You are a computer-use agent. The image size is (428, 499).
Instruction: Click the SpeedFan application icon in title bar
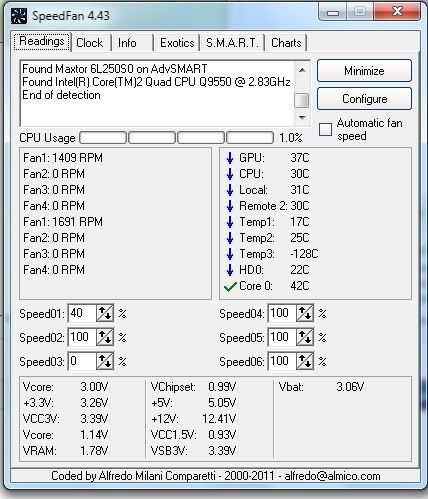point(19,16)
